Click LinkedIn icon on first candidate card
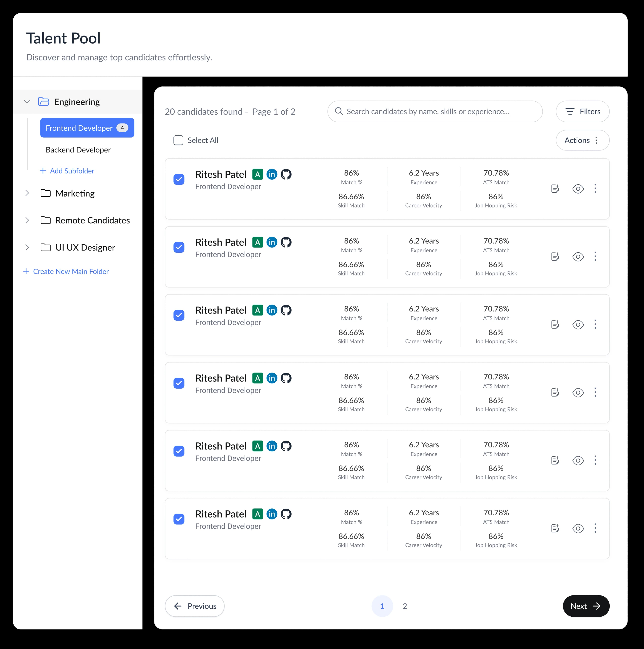Screen dimensions: 644x649 (272, 174)
